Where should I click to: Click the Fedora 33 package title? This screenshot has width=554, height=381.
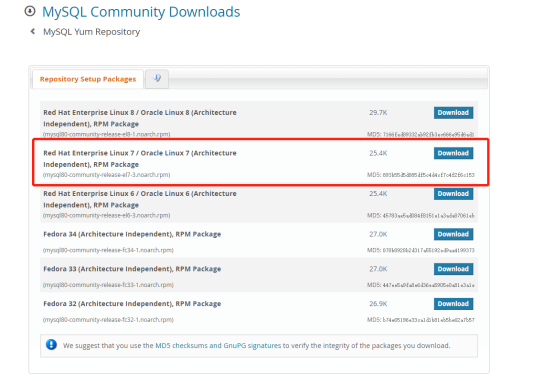[x=132, y=269]
